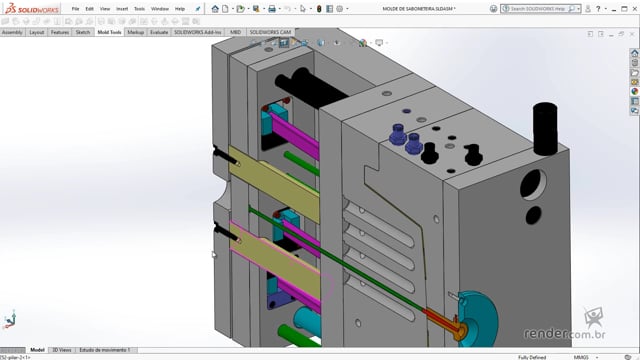
Task: Open the Options gear icon
Action: pos(340,9)
